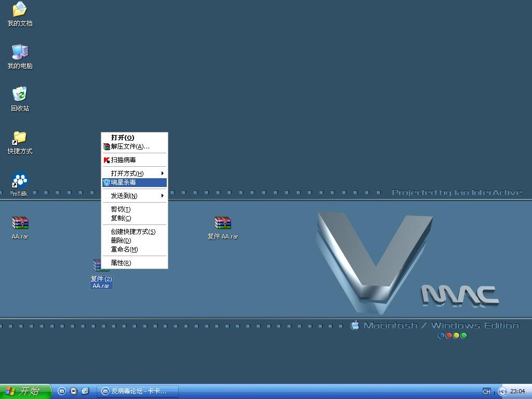Expand hidden system tray icons arrow

(502, 392)
